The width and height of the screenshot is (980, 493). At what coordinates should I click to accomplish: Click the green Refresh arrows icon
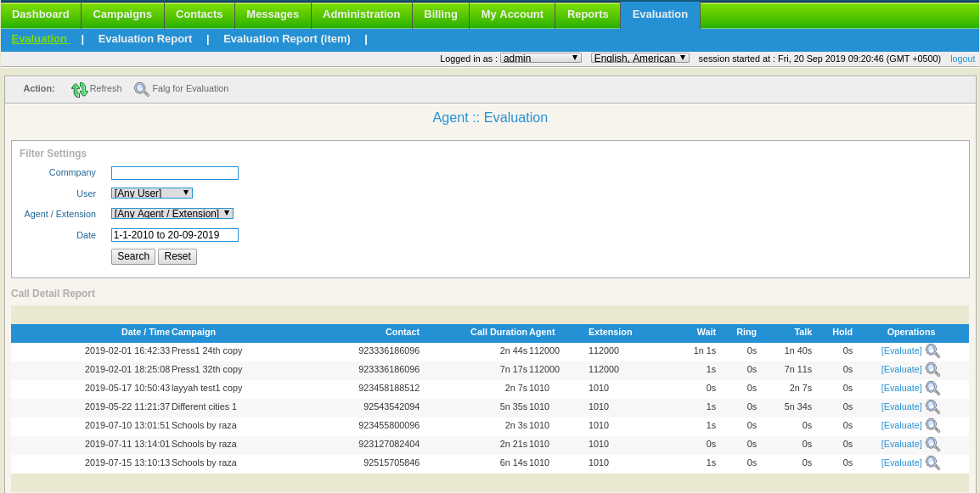79,89
